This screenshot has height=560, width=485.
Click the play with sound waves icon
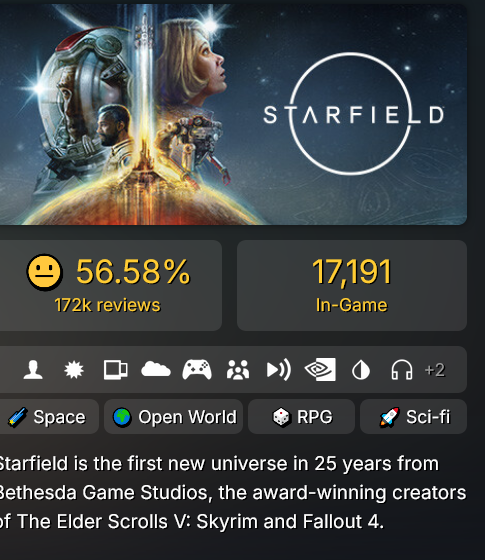coord(279,370)
